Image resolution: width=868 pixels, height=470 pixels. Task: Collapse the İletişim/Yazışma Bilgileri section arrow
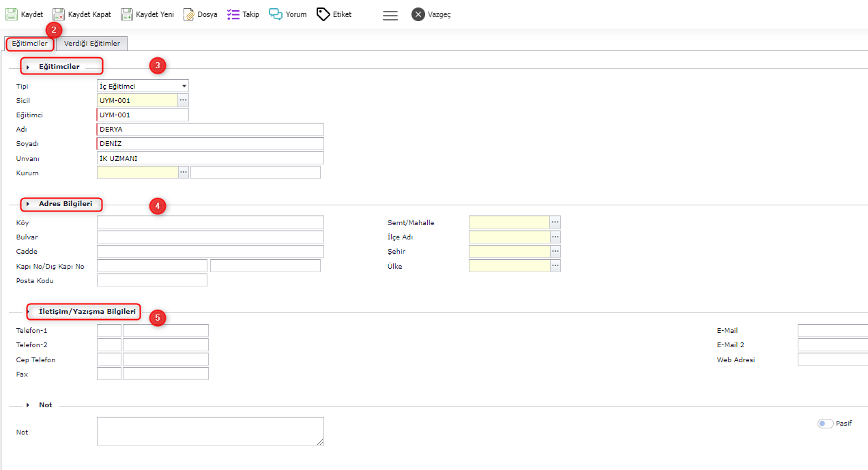pyautogui.click(x=28, y=312)
